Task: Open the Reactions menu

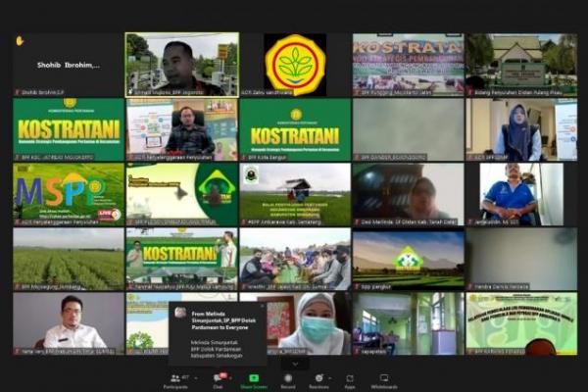Action: click(x=318, y=378)
